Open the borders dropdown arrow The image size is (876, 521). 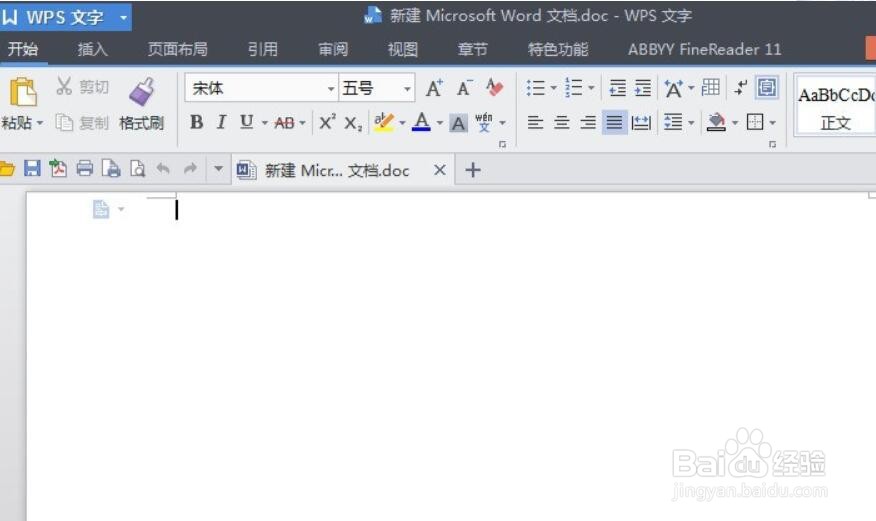coord(773,123)
